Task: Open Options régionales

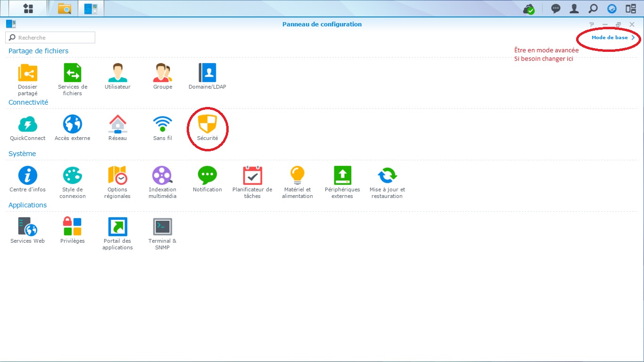Action: 117,182
